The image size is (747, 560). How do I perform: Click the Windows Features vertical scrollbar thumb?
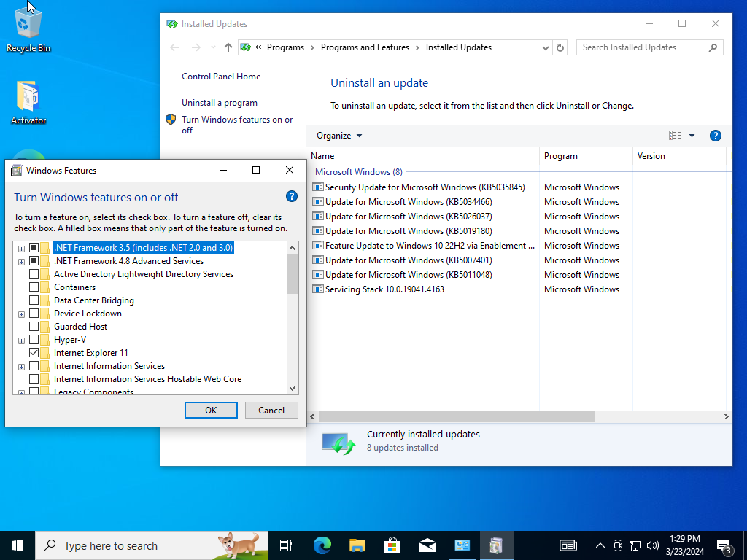tap(292, 274)
